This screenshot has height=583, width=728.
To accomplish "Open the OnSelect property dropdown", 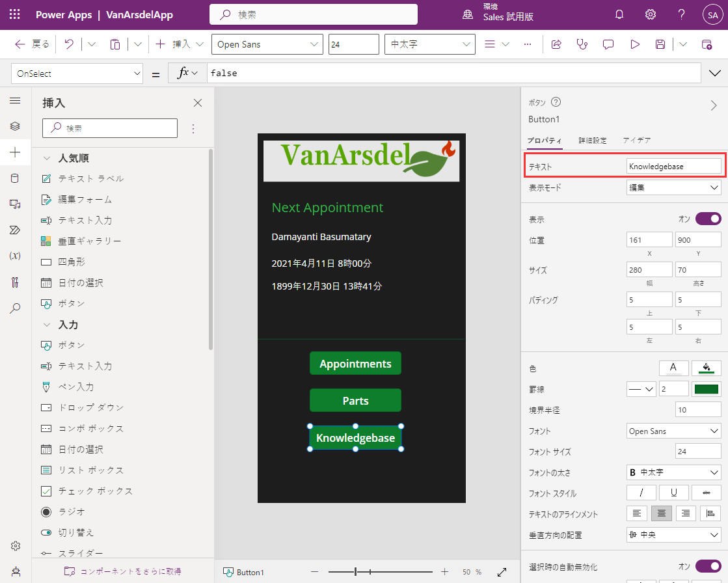I will tap(77, 74).
